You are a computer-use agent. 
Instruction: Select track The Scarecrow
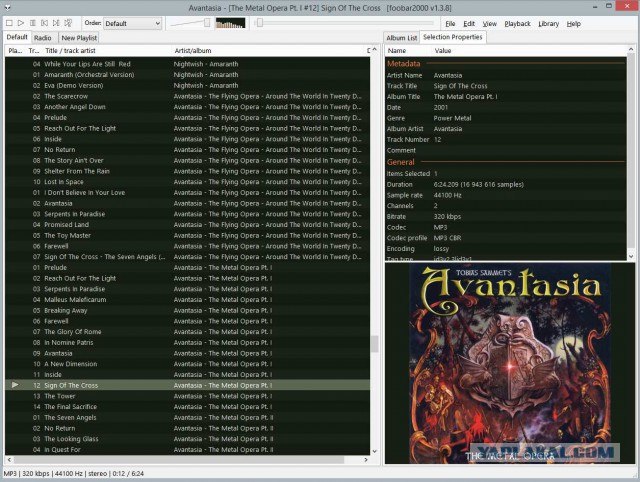click(x=187, y=96)
